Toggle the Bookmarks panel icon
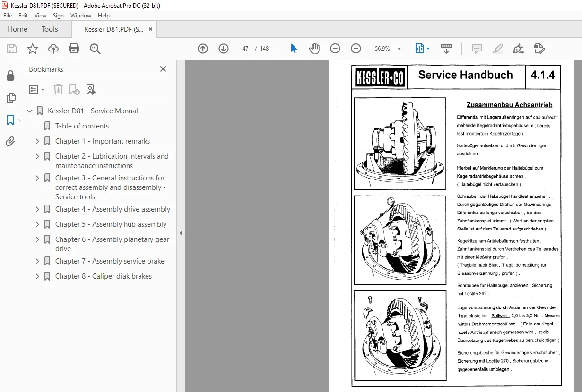This screenshot has height=392, width=582. click(x=10, y=120)
